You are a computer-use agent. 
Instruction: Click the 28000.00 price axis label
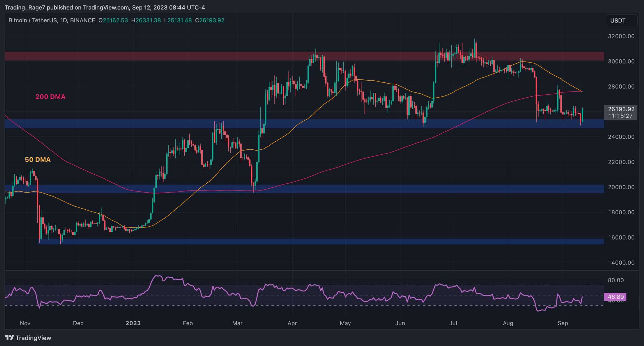(621, 86)
